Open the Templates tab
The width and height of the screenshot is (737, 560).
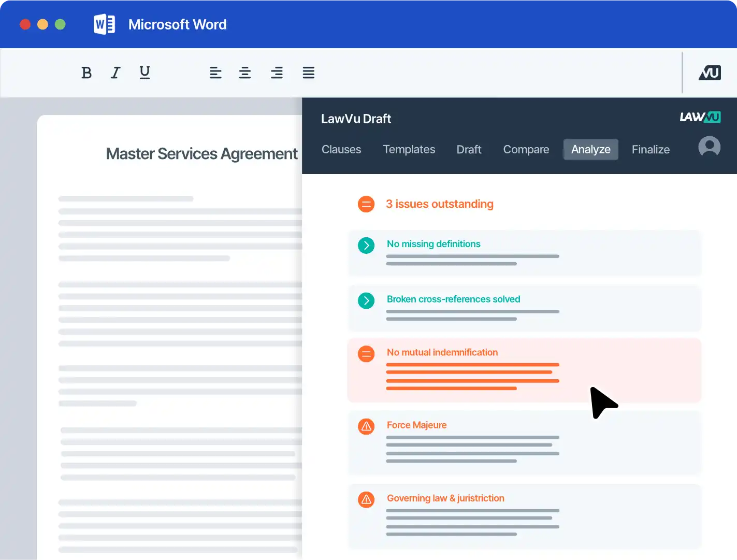409,150
